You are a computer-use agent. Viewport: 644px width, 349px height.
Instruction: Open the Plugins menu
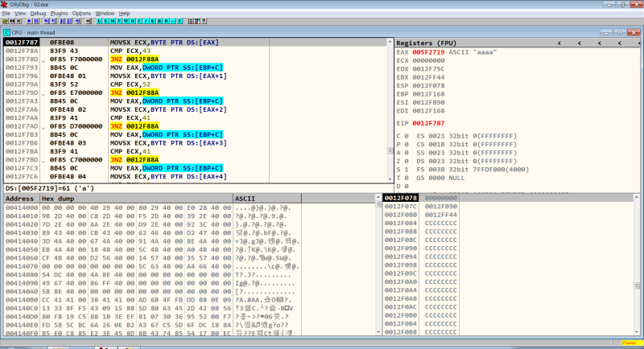point(59,14)
